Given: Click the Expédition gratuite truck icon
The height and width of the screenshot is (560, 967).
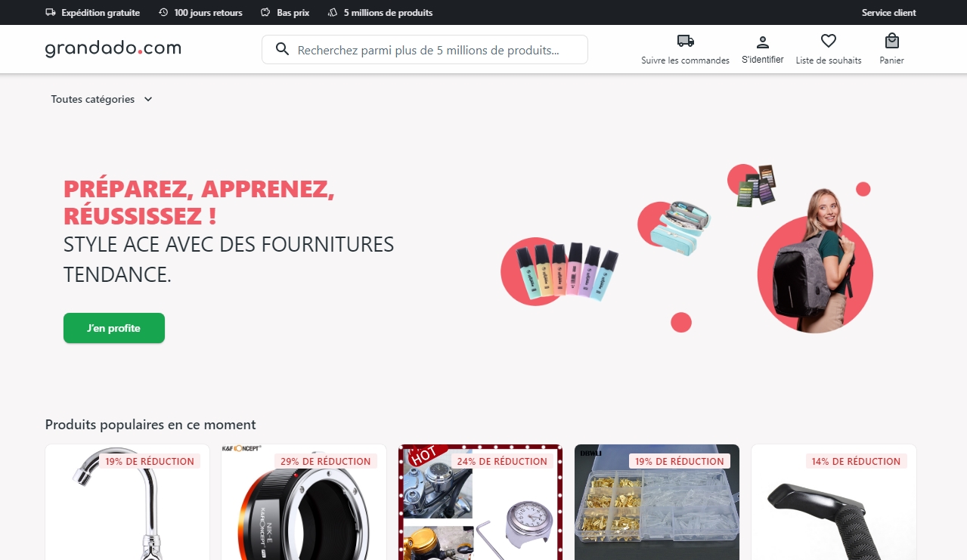Looking at the screenshot, I should pyautogui.click(x=51, y=13).
